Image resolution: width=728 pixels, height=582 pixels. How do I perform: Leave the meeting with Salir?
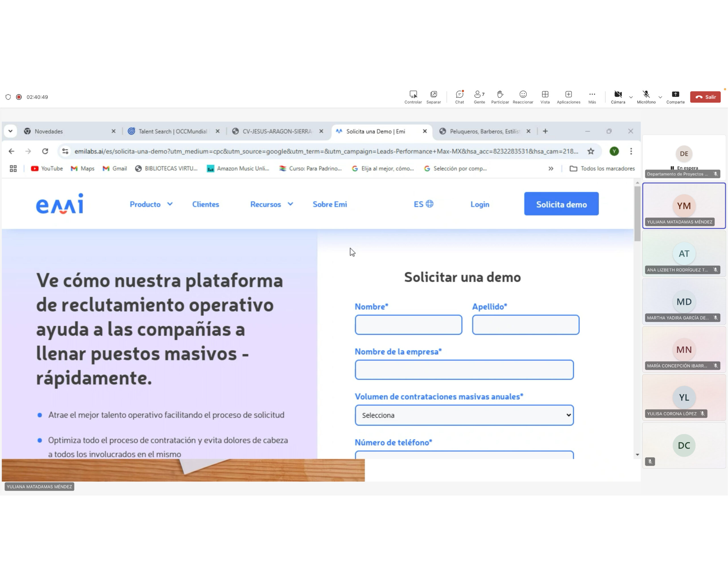point(705,97)
